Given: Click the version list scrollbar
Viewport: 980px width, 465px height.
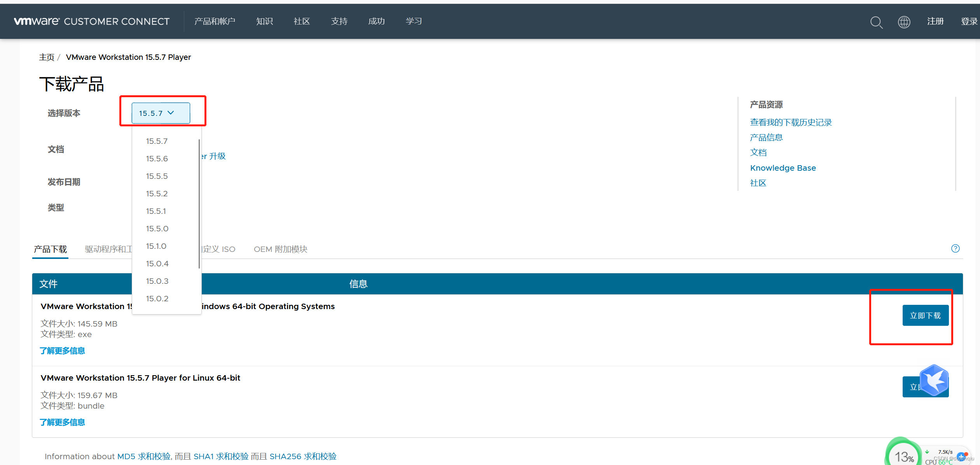Looking at the screenshot, I should coord(199,204).
